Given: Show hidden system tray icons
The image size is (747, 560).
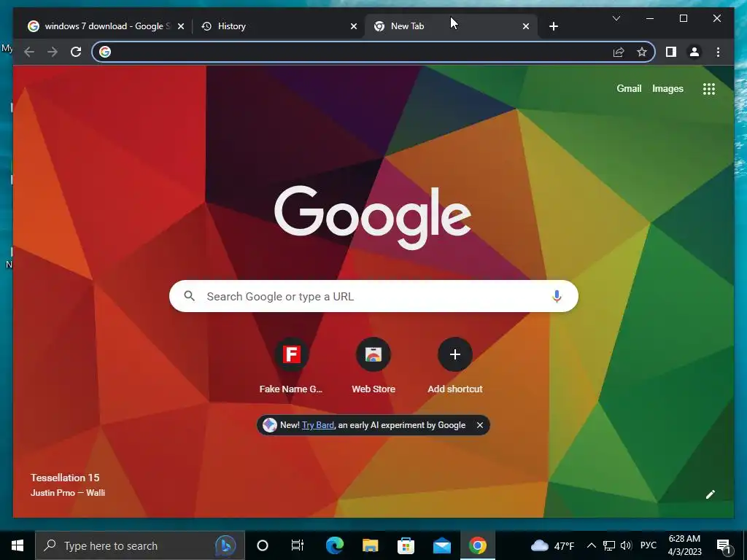Looking at the screenshot, I should click(x=591, y=545).
